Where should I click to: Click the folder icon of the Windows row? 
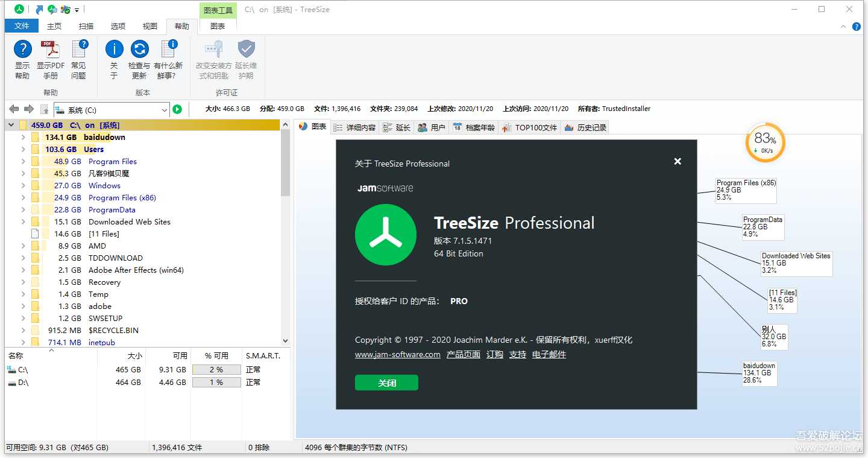click(35, 185)
